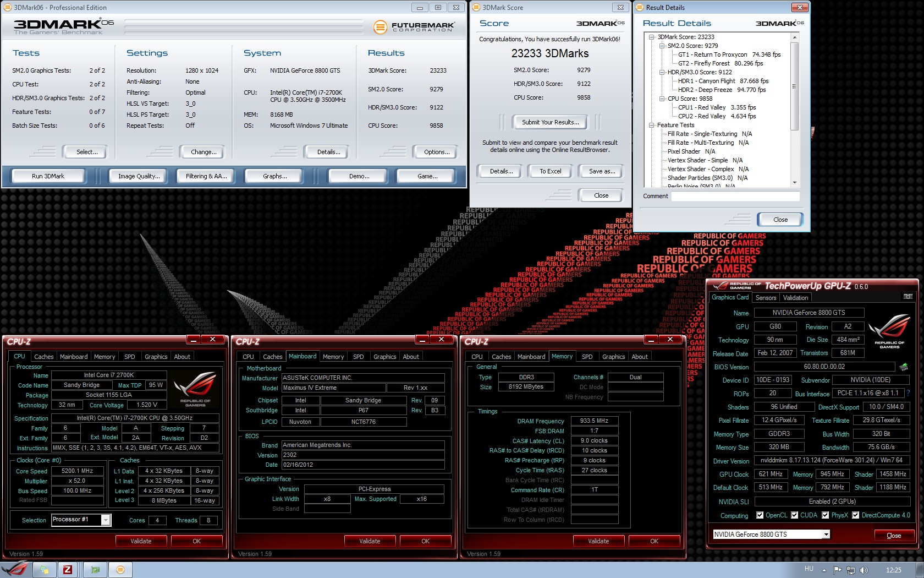Open the Caches tab in the left CPU-Z window

(44, 357)
